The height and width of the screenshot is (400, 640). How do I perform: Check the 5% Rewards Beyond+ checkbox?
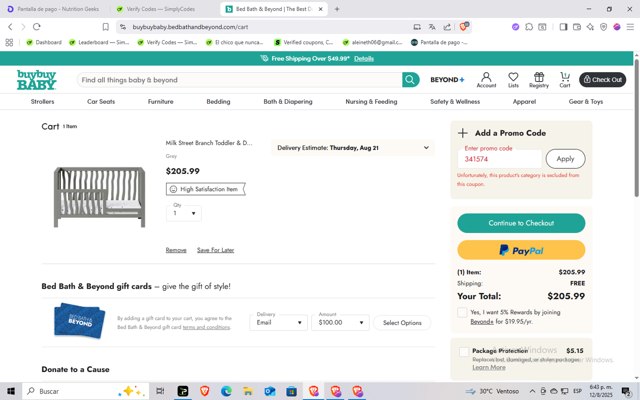(462, 312)
